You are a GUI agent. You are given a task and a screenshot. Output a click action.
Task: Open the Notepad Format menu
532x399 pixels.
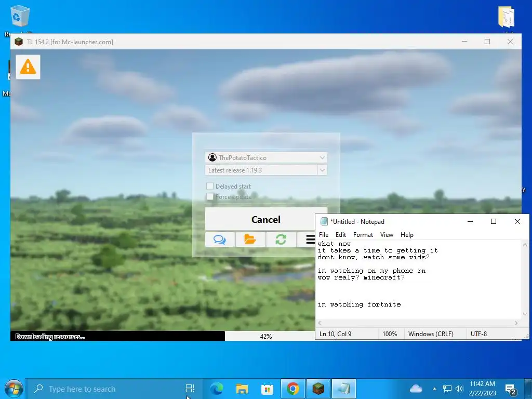[x=363, y=235]
